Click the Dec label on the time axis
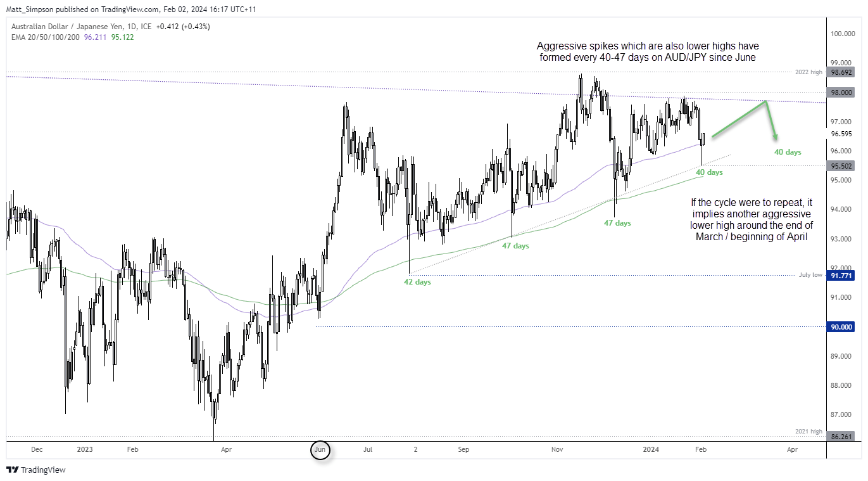This screenshot has height=481, width=868. point(37,449)
